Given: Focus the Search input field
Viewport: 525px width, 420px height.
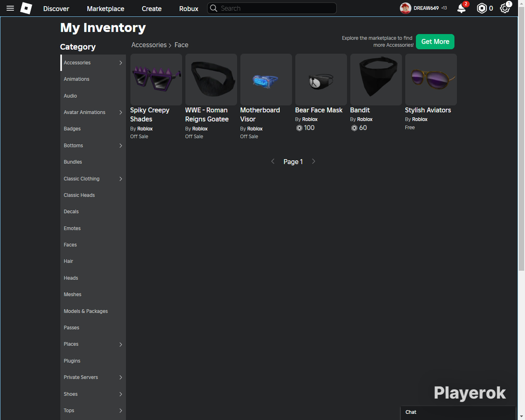Looking at the screenshot, I should pos(272,8).
